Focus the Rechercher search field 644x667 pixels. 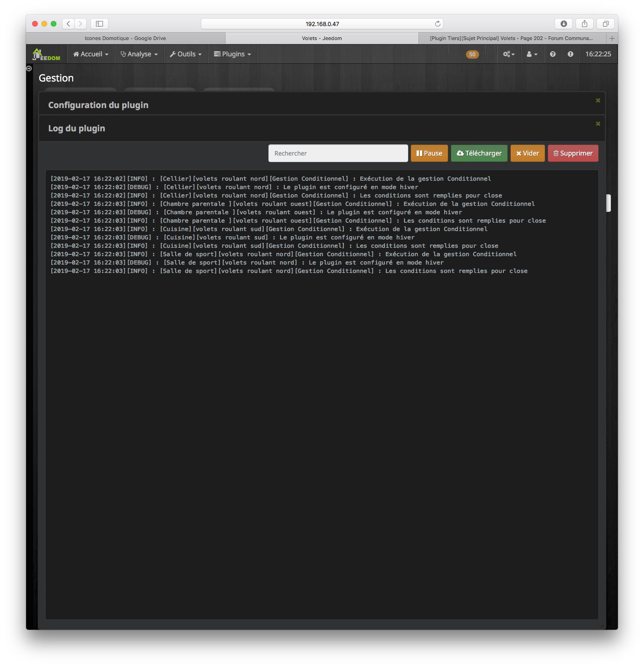pos(338,153)
